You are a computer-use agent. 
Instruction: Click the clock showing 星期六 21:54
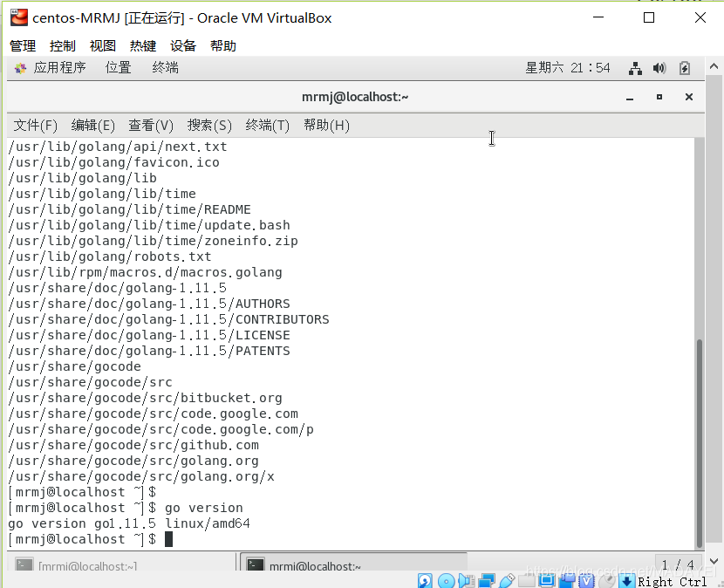point(568,68)
